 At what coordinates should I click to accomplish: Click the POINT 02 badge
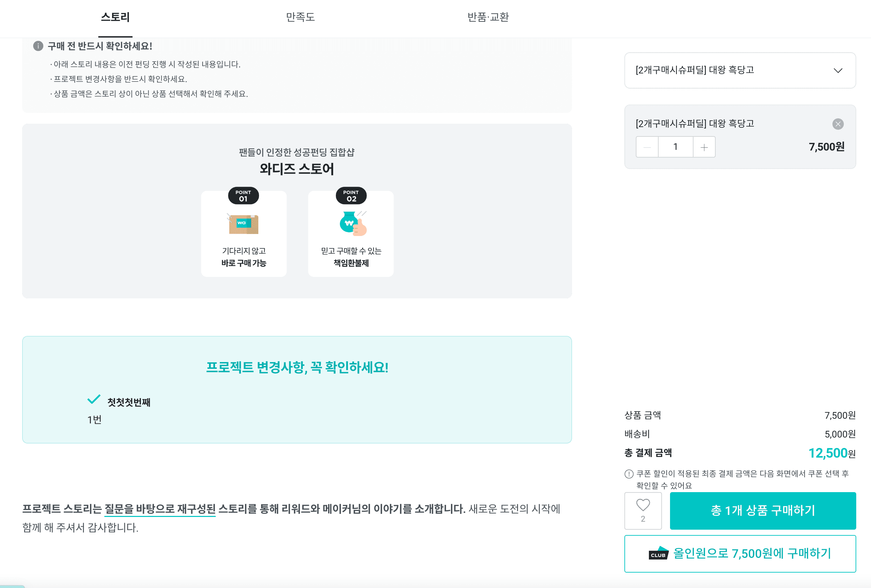351,195
